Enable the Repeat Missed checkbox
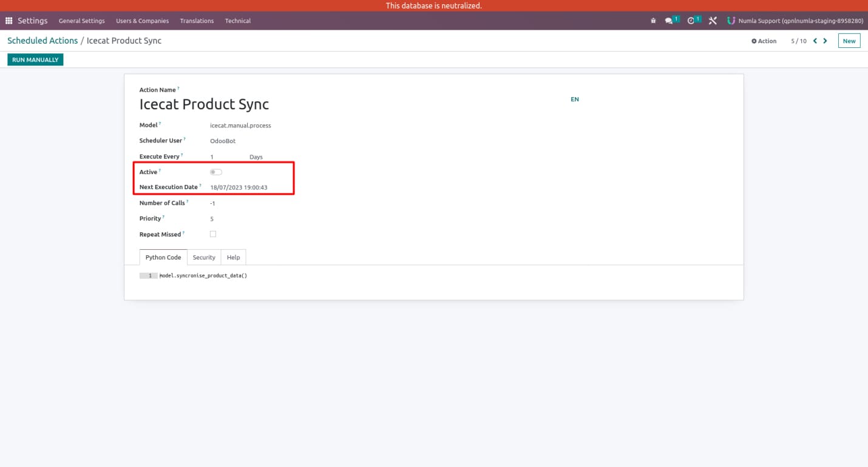868x467 pixels. coord(212,233)
